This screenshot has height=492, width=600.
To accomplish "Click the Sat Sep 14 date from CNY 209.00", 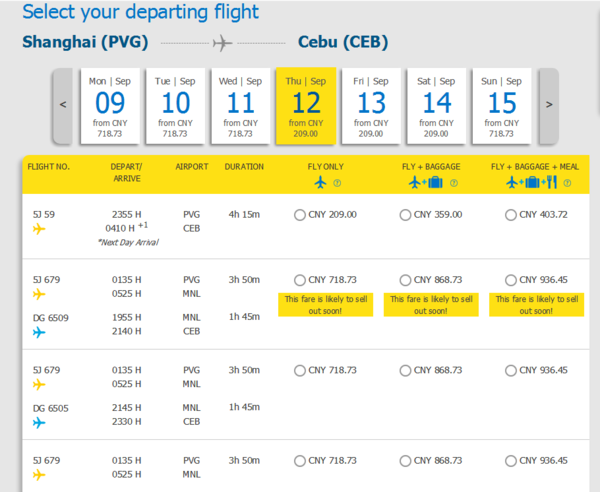I will (436, 106).
